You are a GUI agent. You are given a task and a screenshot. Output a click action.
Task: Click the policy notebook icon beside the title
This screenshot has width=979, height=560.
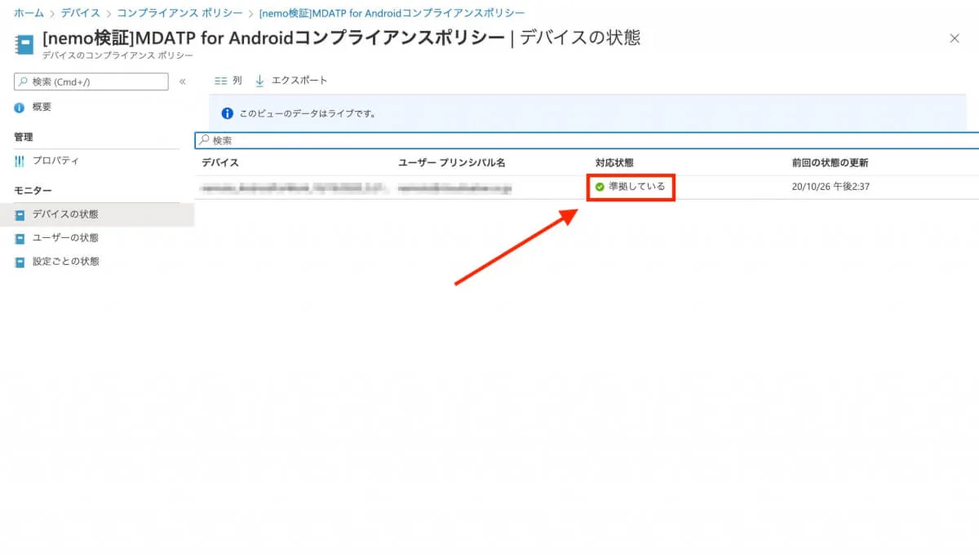[25, 45]
